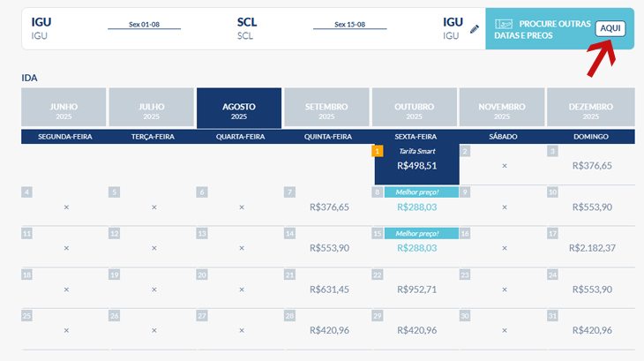Switch to the JULHO 2025 tab
The height and width of the screenshot is (361, 644).
coord(151,107)
